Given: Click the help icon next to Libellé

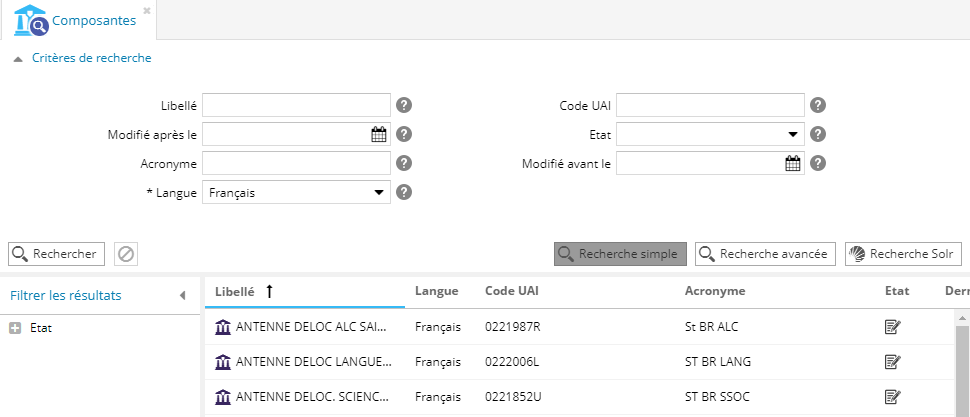Looking at the screenshot, I should 404,105.
